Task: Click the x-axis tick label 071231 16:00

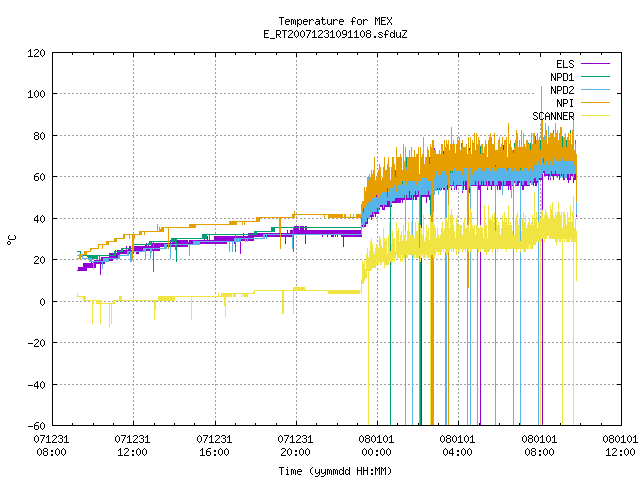Action: coord(214,446)
